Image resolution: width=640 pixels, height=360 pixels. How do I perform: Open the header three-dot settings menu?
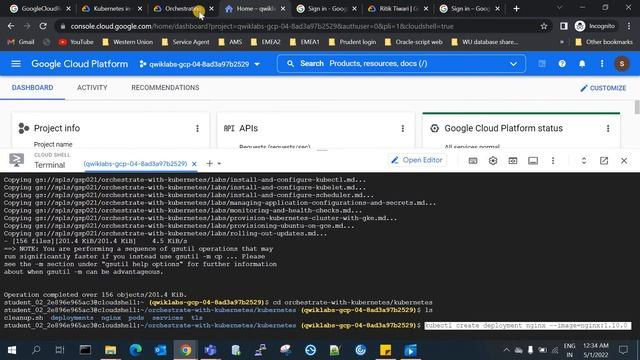point(602,64)
